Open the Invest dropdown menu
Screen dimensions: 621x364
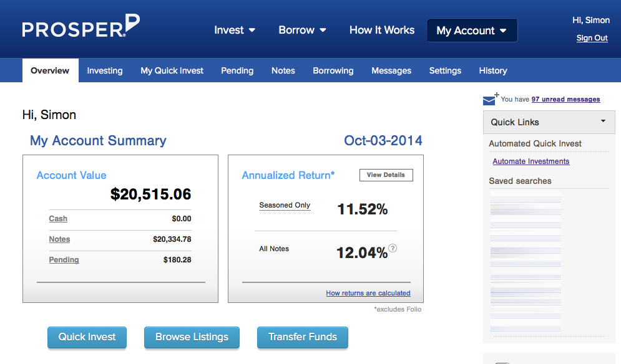point(235,30)
